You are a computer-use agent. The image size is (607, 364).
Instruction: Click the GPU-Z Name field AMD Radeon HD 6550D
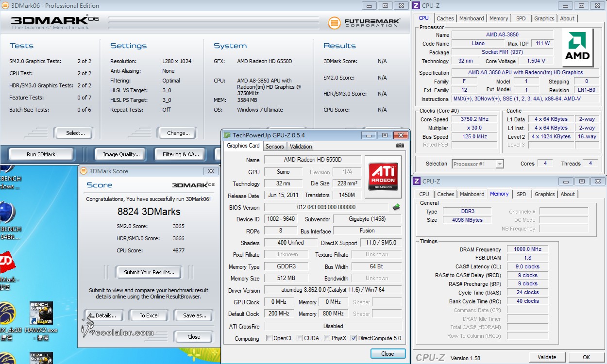point(313,160)
